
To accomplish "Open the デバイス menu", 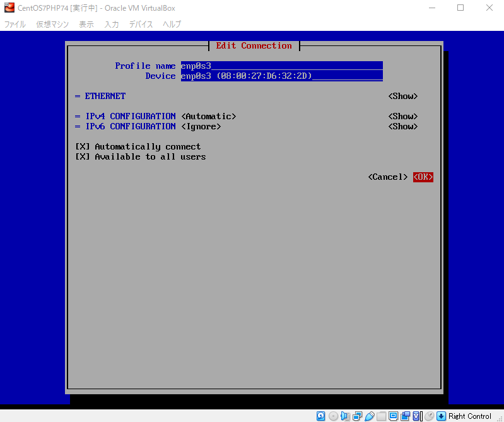I will click(141, 24).
